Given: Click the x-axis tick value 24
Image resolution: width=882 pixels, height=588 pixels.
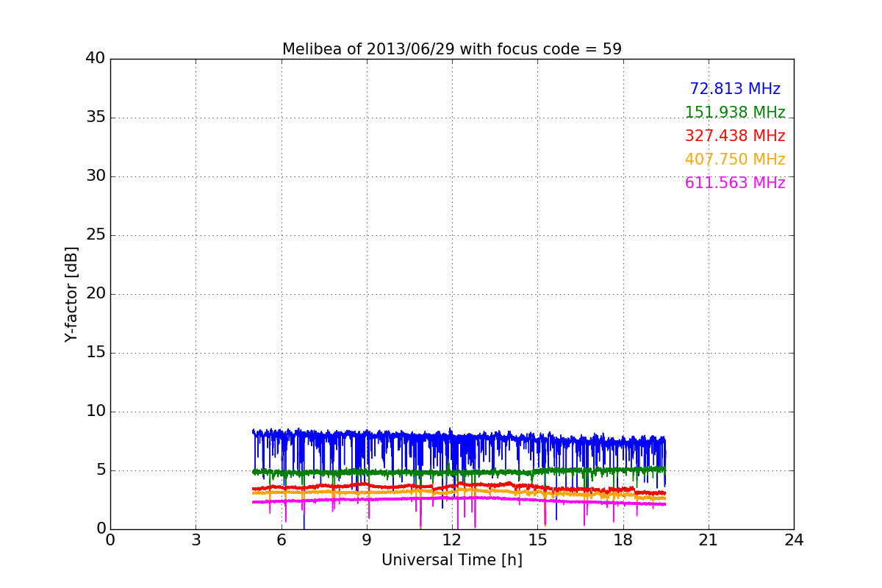Looking at the screenshot, I should pos(794,540).
